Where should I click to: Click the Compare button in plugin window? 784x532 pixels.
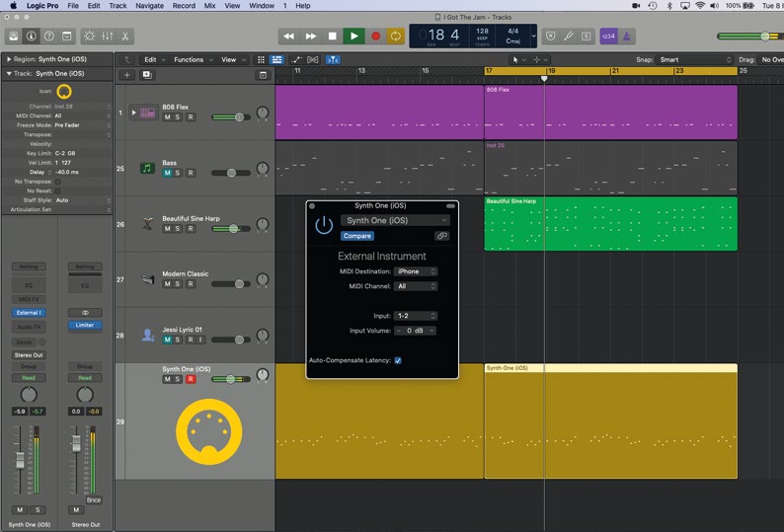point(357,236)
